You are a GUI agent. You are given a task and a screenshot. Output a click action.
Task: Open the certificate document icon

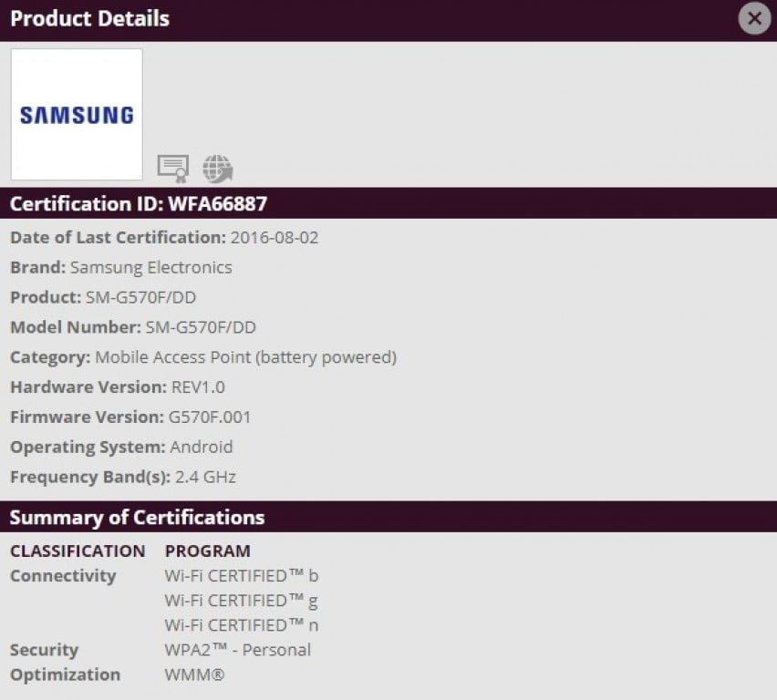coord(172,168)
